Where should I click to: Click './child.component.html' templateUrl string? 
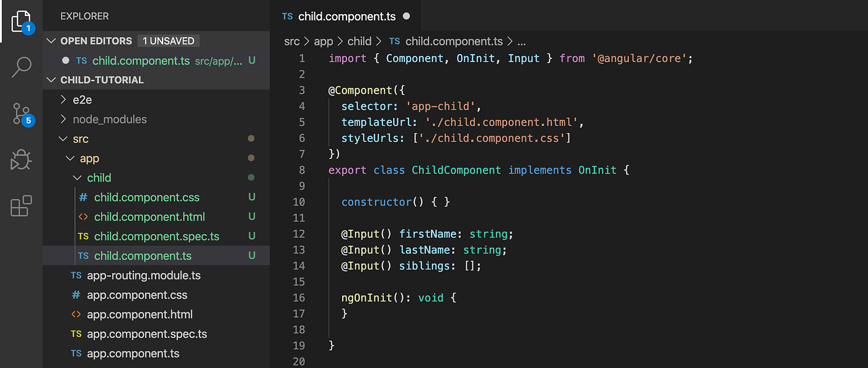[501, 122]
